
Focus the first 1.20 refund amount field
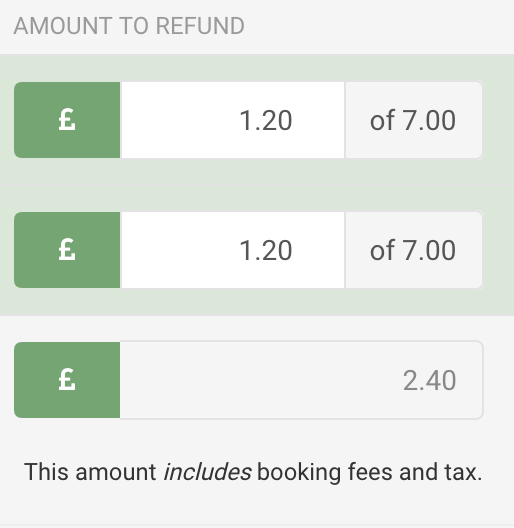[x=232, y=120]
